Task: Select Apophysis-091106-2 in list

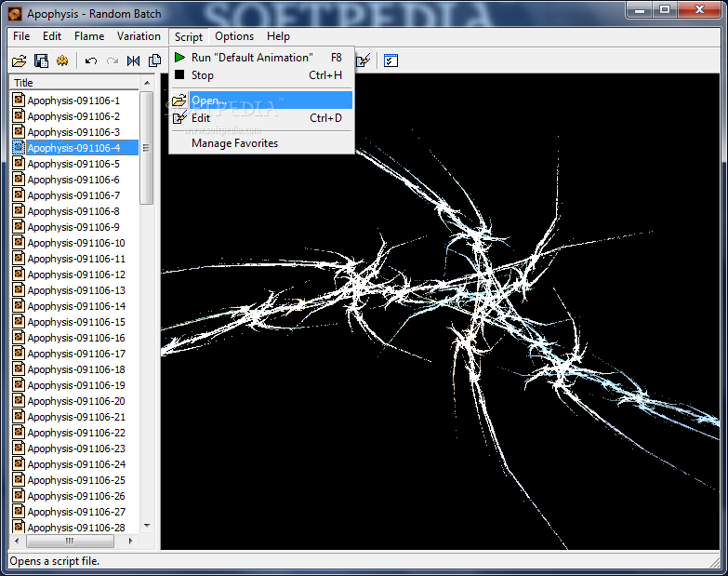Action: tap(73, 116)
